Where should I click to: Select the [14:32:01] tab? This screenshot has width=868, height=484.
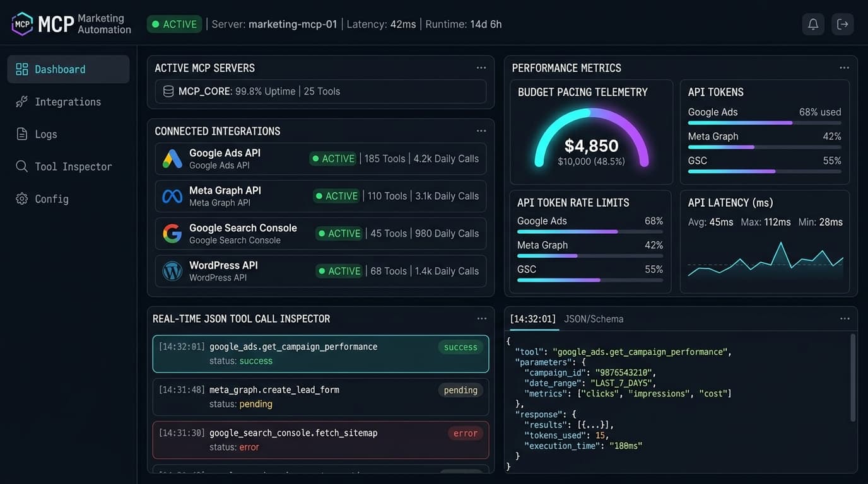coord(533,319)
